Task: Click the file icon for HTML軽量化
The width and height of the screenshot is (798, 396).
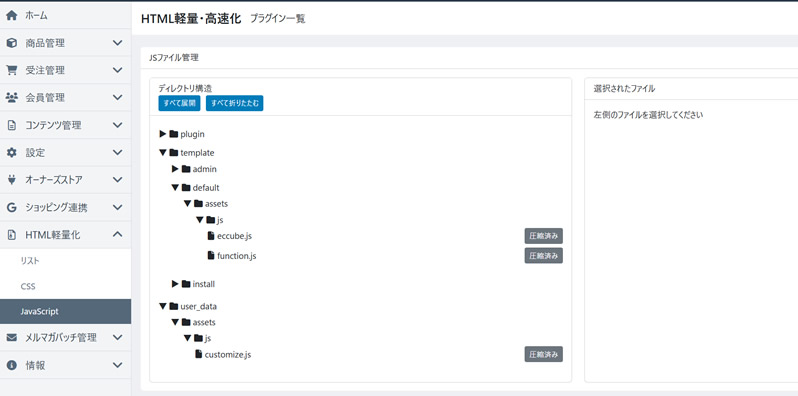Action: pyautogui.click(x=11, y=235)
